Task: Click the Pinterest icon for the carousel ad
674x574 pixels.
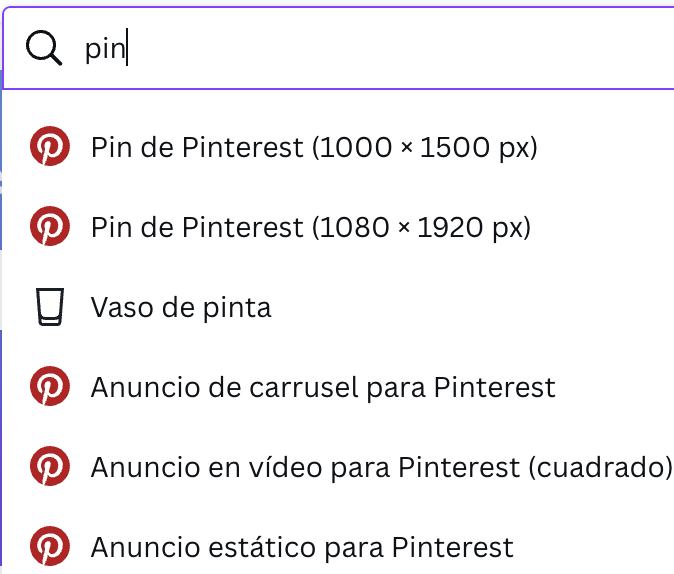Action: (49, 386)
